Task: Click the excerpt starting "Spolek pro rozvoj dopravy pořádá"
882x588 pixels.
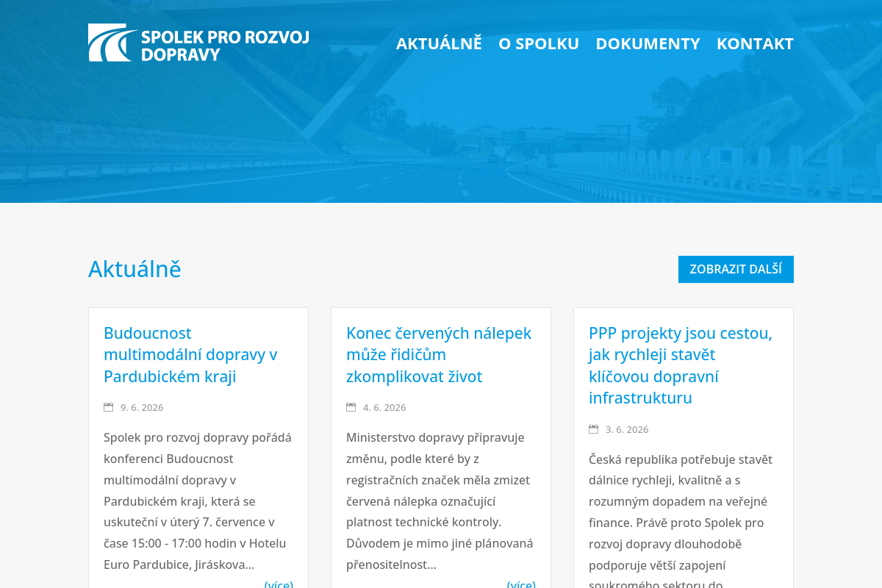Action: point(198,501)
